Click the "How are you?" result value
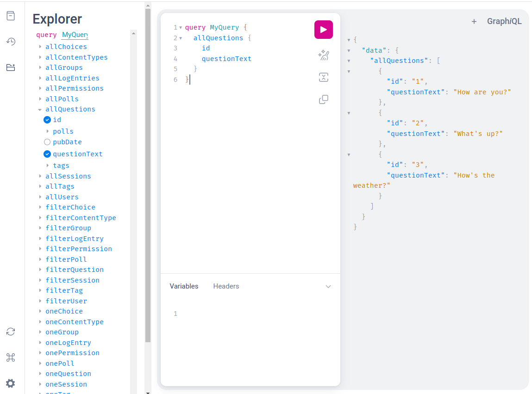 click(x=482, y=92)
